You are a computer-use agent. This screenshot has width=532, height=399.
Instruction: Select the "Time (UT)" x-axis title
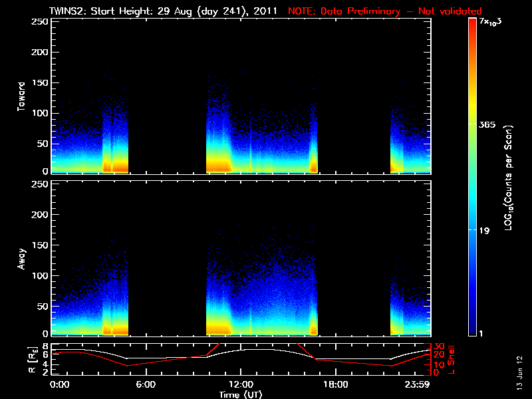[241, 394]
